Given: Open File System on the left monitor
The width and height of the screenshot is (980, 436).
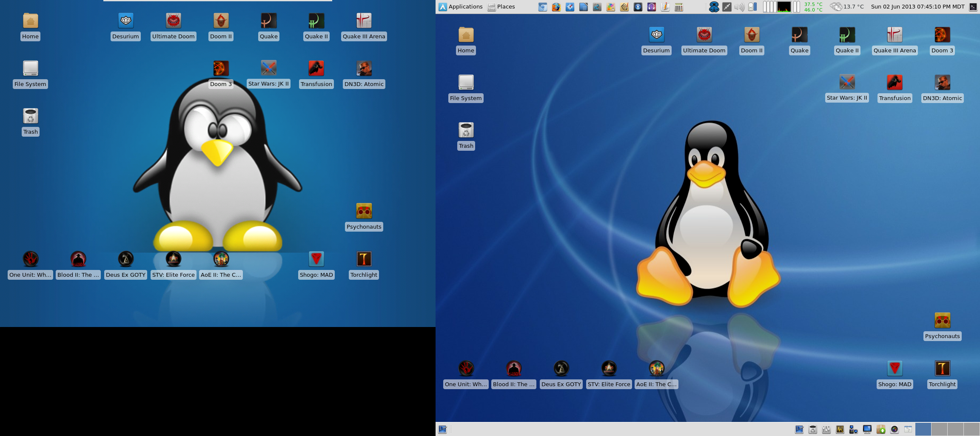Looking at the screenshot, I should point(31,75).
